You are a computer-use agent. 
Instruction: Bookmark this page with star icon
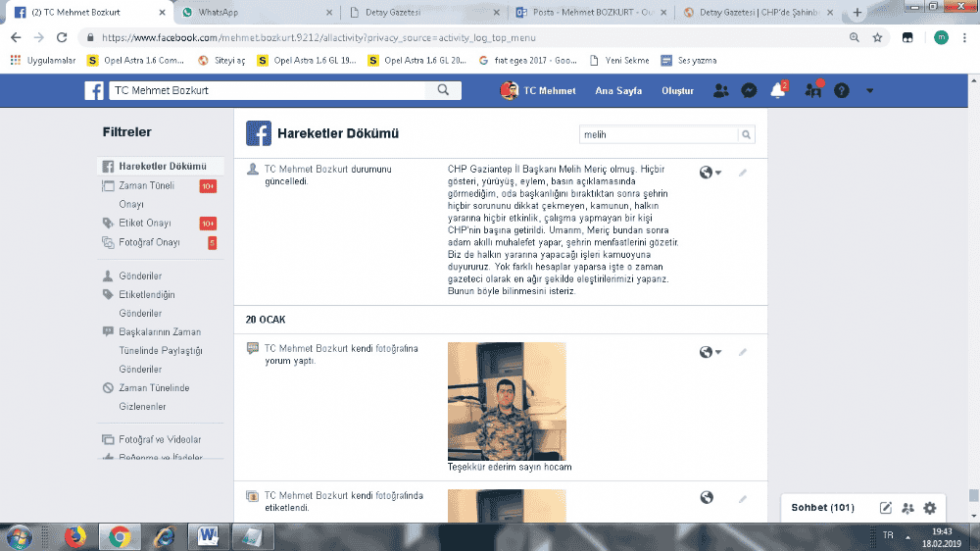pyautogui.click(x=878, y=37)
